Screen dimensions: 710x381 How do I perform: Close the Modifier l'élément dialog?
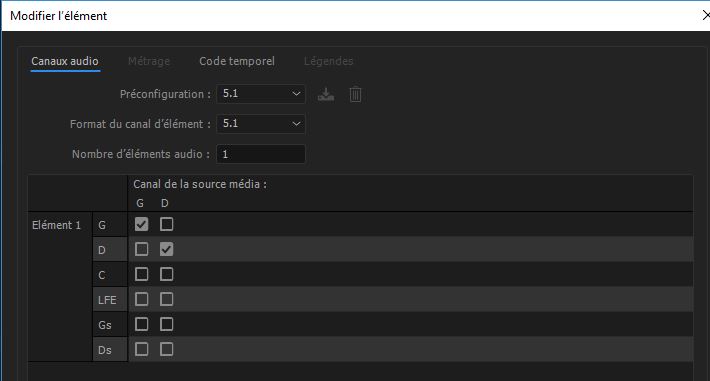coord(705,15)
